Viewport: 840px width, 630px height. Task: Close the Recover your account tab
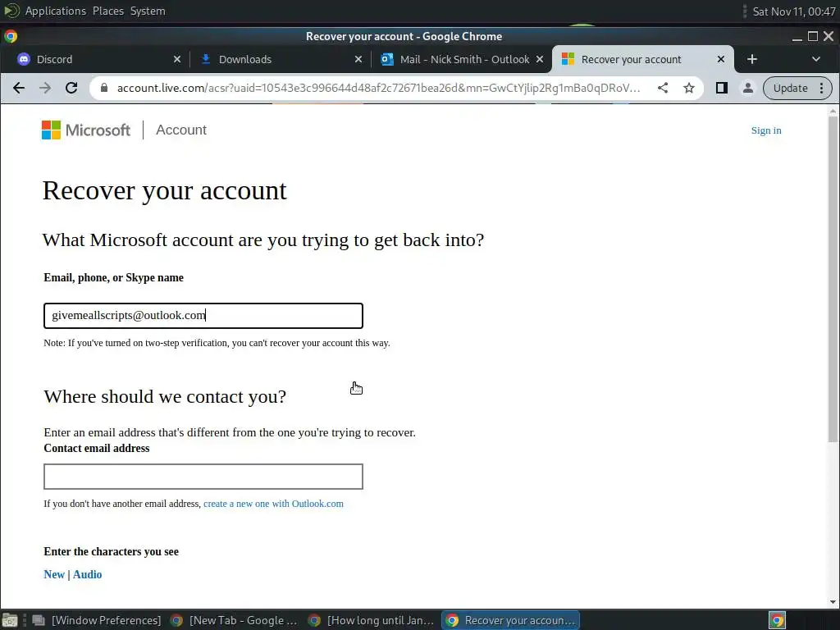[721, 59]
